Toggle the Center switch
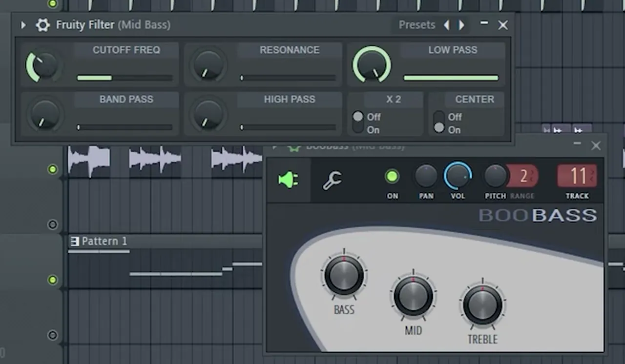Screen dimensions: 625x364 tap(439, 122)
